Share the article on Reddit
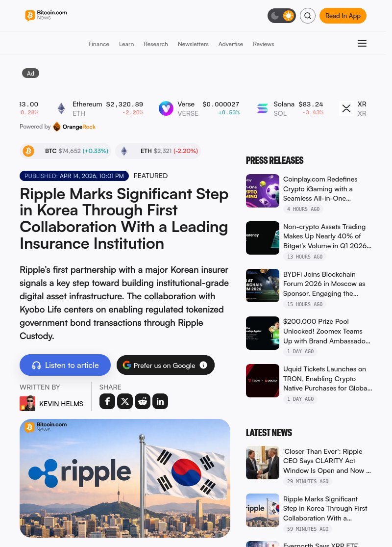 (143, 401)
